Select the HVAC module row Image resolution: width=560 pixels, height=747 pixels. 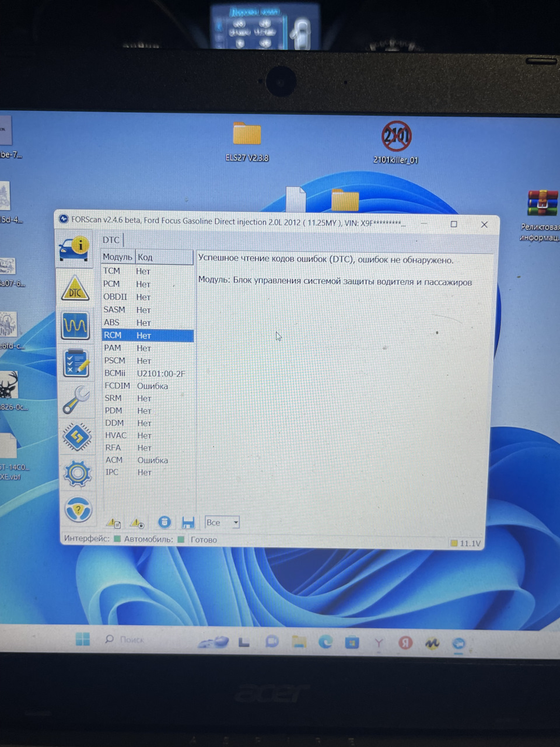coord(148,435)
